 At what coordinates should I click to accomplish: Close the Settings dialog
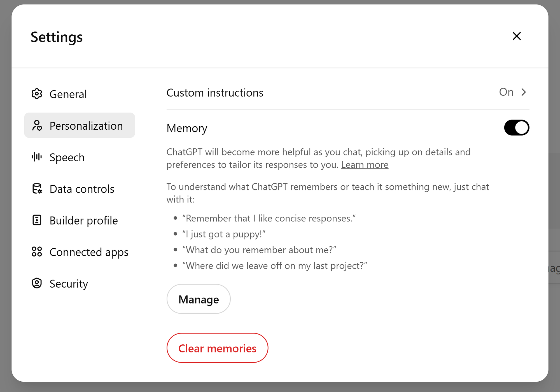(x=517, y=36)
